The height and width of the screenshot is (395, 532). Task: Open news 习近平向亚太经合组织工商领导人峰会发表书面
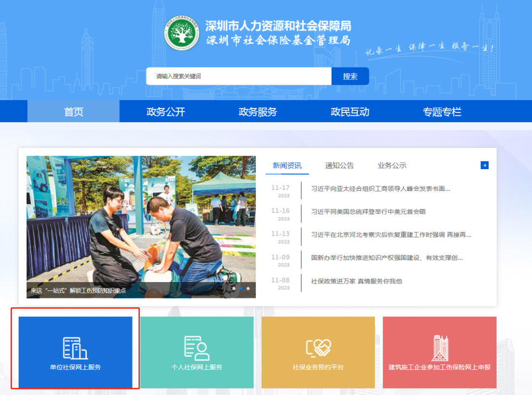(x=380, y=189)
